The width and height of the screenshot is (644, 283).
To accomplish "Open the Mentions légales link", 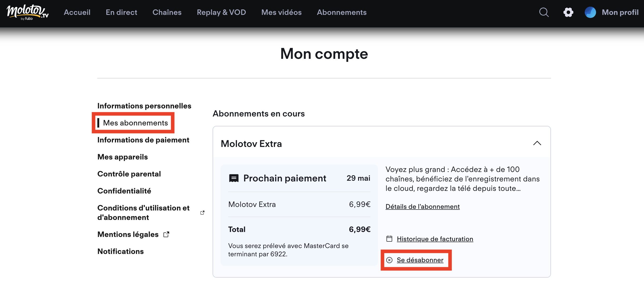I will tap(128, 235).
